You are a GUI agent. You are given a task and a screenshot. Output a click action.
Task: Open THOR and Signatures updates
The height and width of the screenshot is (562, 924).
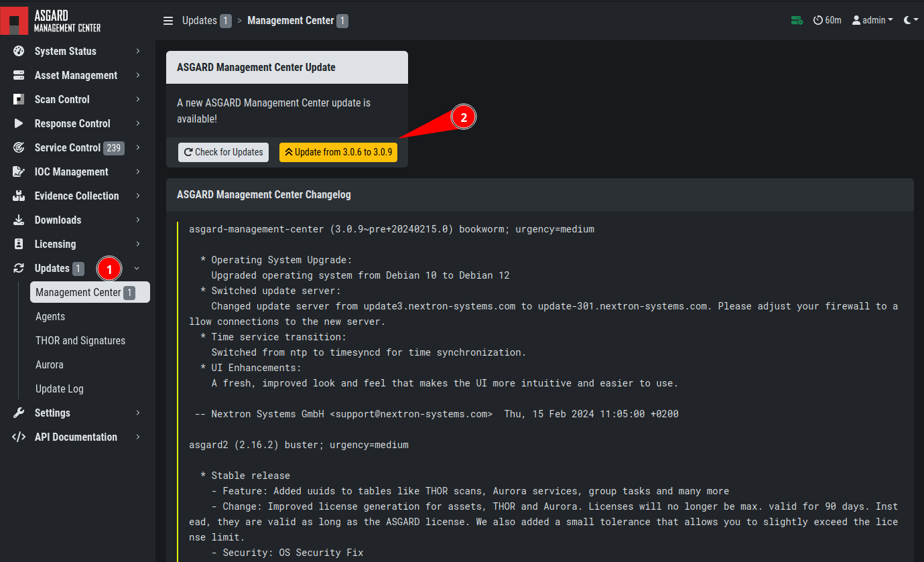click(x=80, y=340)
